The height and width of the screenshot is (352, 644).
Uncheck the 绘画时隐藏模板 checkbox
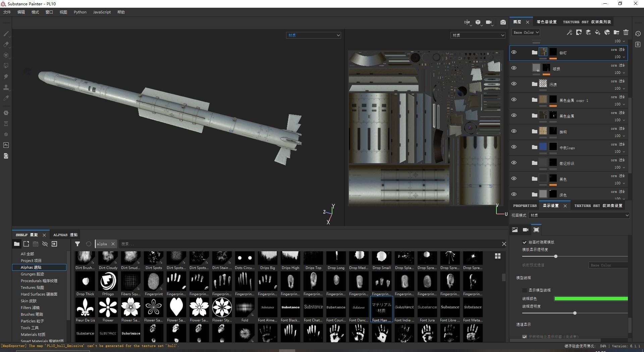525,242
